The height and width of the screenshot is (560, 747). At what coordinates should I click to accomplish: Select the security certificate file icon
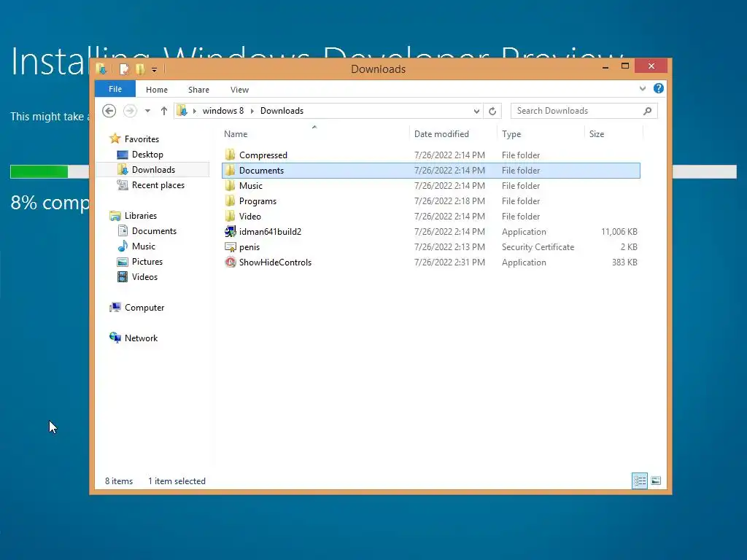tap(230, 246)
